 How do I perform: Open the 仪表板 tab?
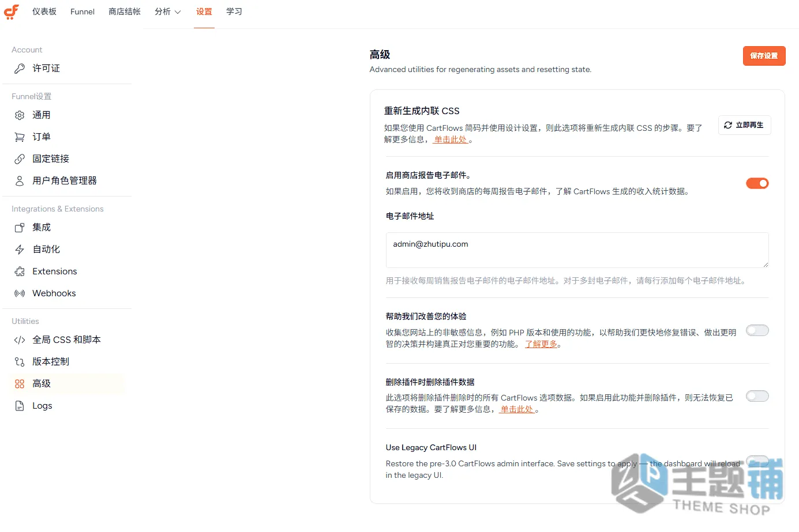click(x=44, y=12)
